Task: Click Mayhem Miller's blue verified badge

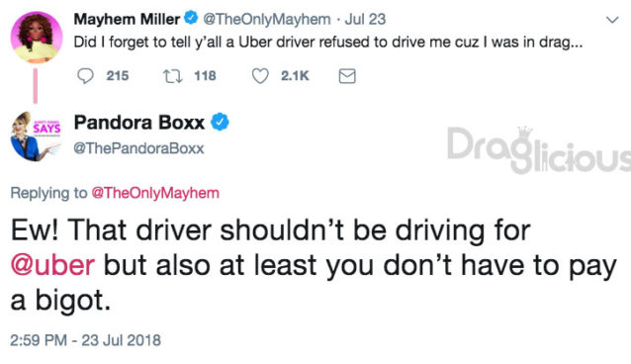Action: click(191, 18)
